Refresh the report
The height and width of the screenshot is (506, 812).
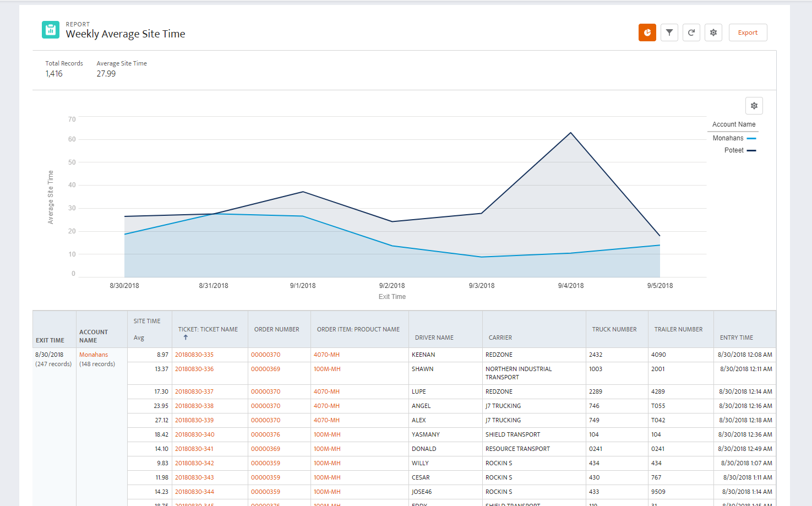pos(691,32)
